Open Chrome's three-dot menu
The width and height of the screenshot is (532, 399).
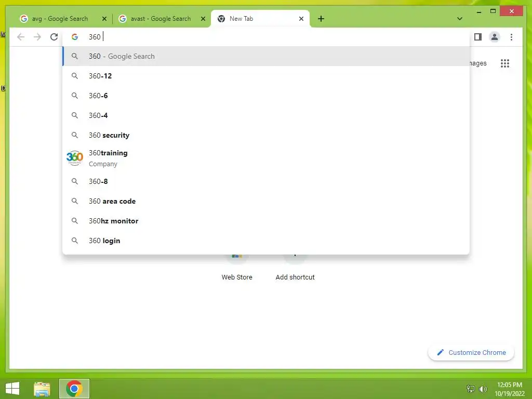click(511, 37)
